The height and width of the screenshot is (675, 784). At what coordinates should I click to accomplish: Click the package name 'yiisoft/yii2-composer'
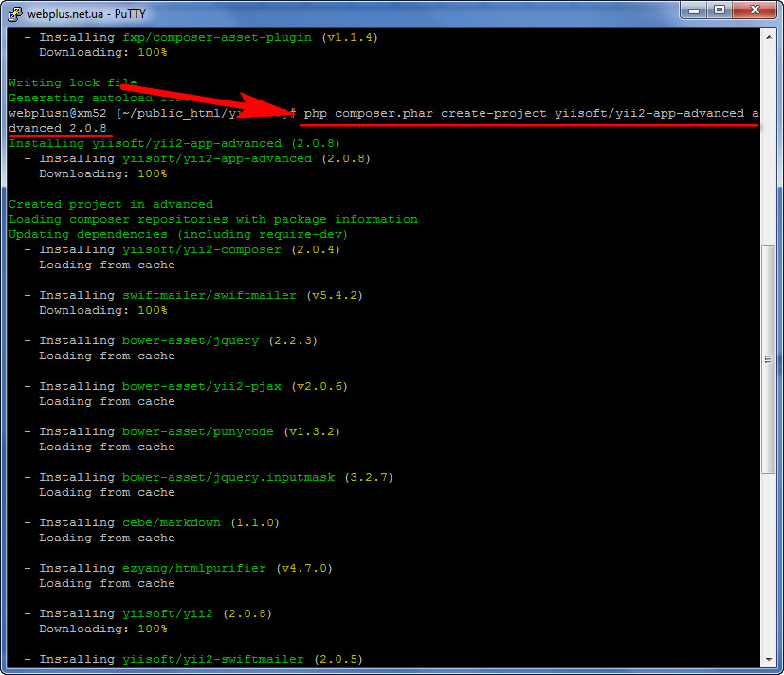202,249
